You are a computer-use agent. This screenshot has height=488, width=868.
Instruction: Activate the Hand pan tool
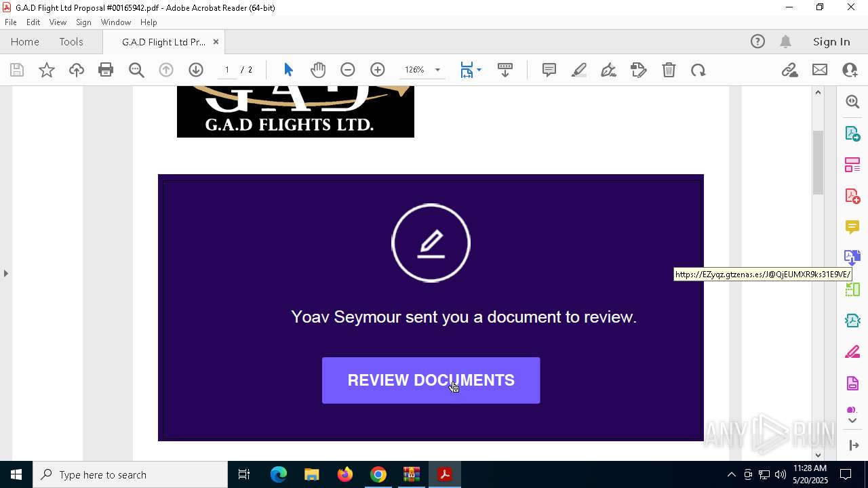(x=318, y=70)
